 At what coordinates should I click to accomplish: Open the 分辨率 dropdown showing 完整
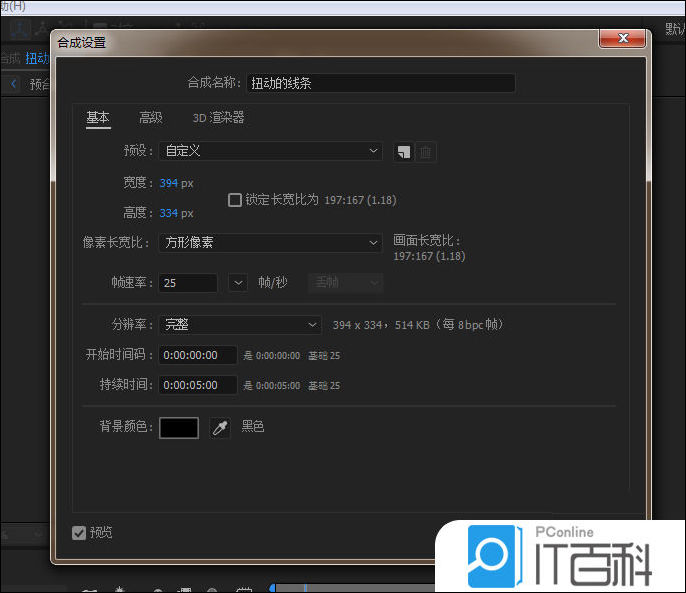240,325
